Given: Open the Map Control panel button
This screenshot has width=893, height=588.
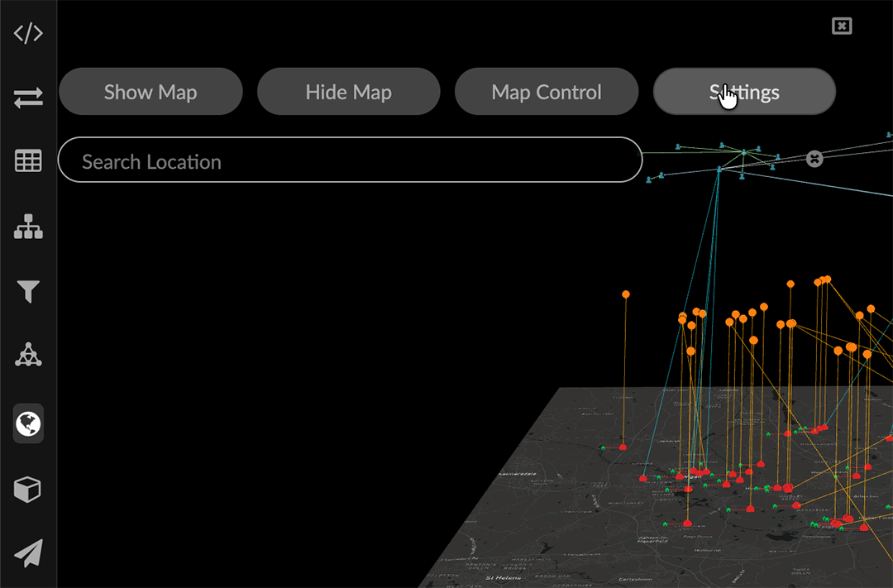Looking at the screenshot, I should click(x=546, y=92).
